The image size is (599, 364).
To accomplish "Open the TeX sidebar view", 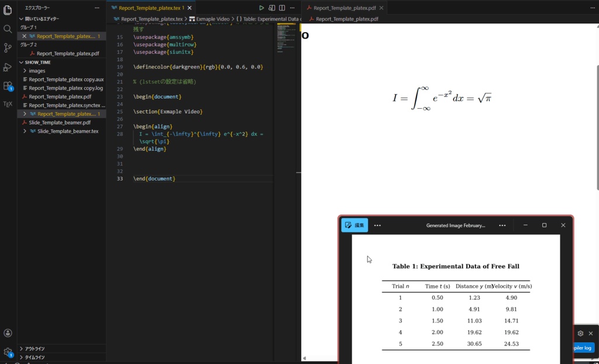I will click(8, 104).
